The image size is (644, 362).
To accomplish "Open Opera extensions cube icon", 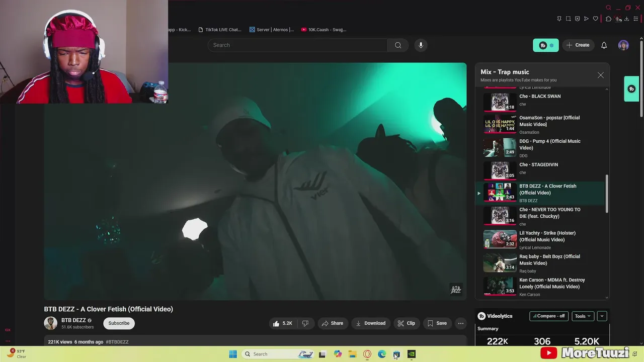I will [608, 19].
